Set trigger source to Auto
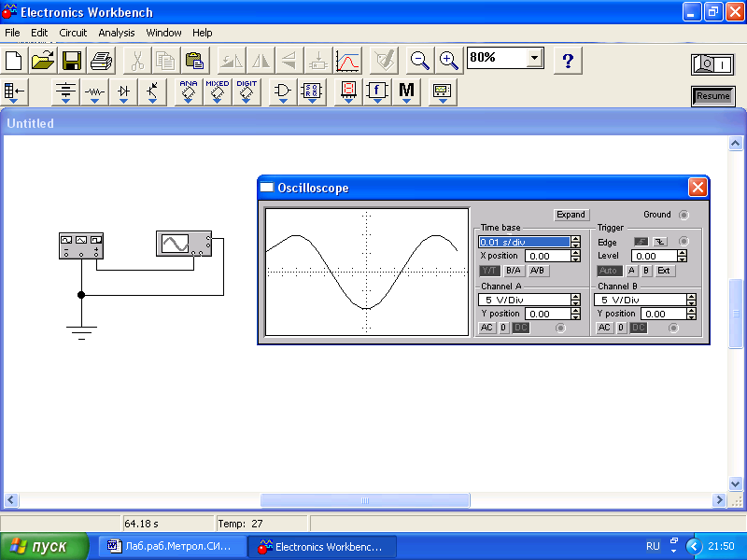 609,271
